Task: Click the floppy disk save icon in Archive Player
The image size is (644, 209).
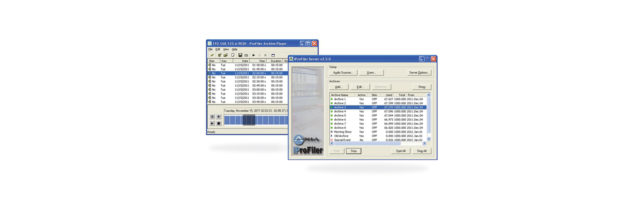Action: pyautogui.click(x=240, y=55)
